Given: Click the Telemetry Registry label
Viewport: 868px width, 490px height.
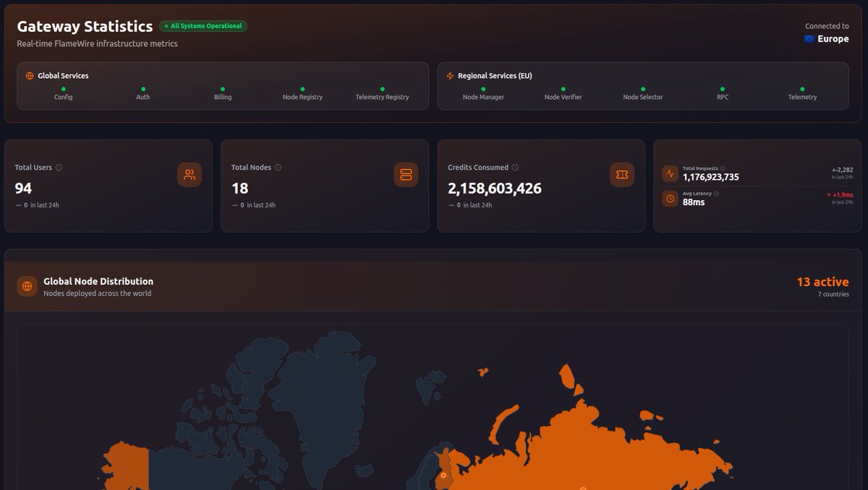Looking at the screenshot, I should coord(382,97).
